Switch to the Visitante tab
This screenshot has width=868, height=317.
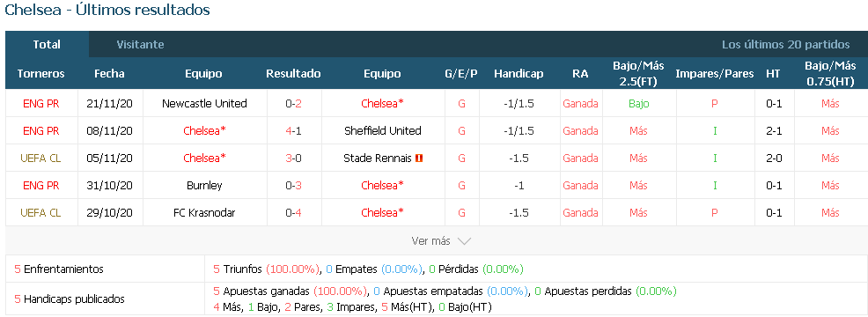click(140, 44)
